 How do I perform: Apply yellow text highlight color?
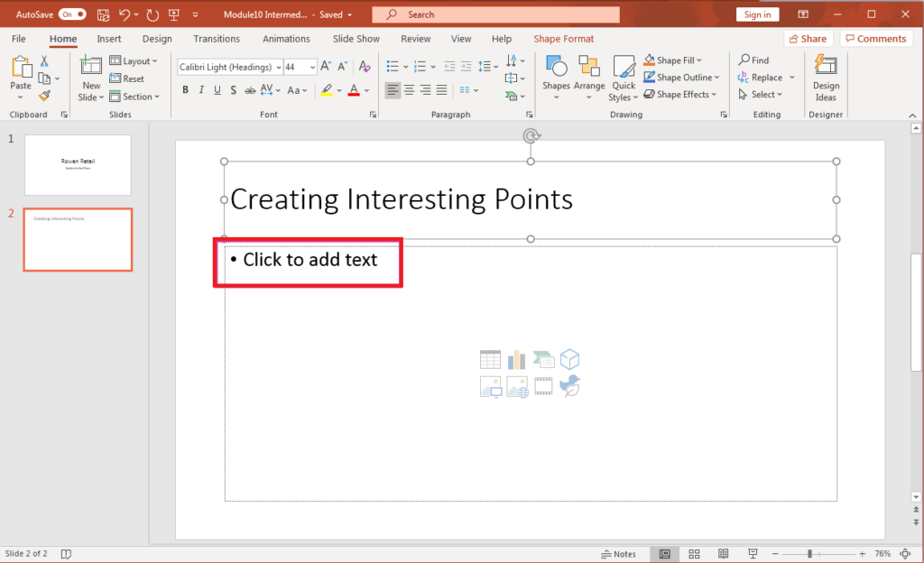click(x=327, y=90)
